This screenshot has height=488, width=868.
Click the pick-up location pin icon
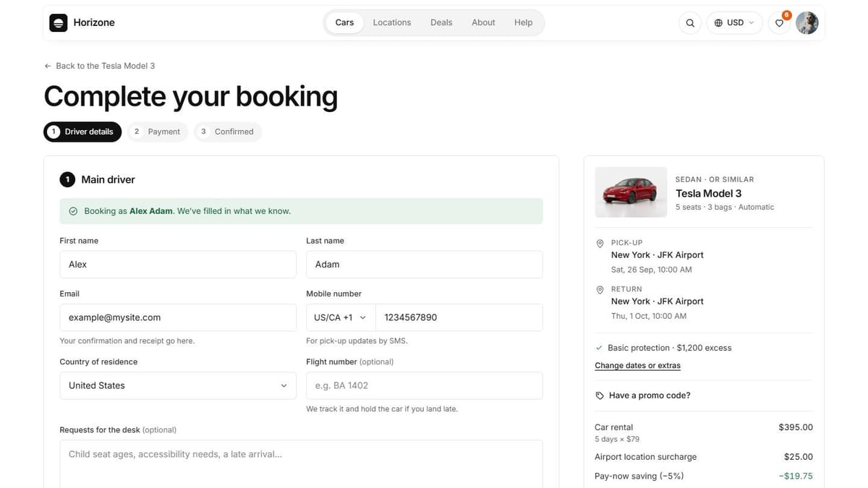click(x=600, y=244)
